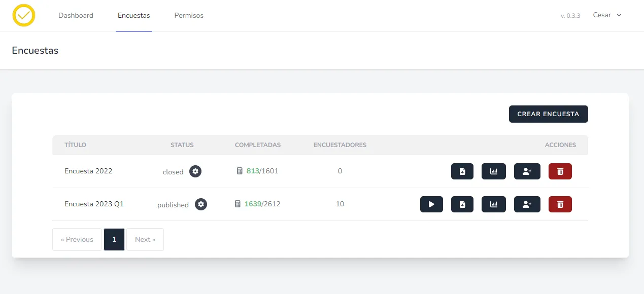The height and width of the screenshot is (294, 644).
Task: Delete Encuesta 2022 with red trash button
Action: (x=560, y=171)
